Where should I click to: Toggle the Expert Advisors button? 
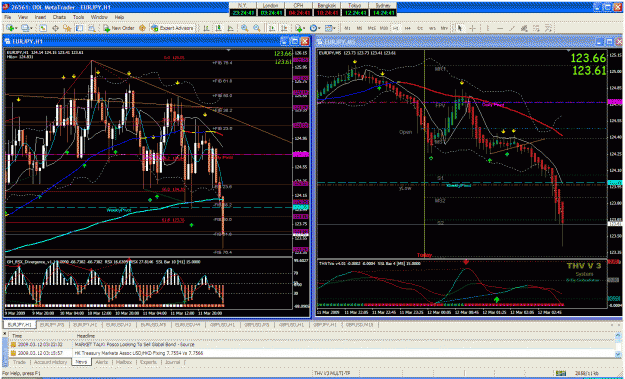click(172, 28)
